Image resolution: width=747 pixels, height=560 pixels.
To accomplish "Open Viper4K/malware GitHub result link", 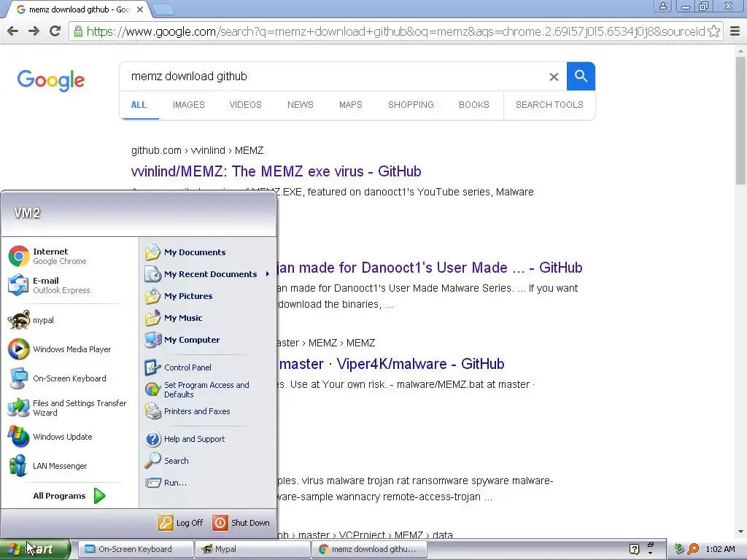I will pyautogui.click(x=391, y=364).
